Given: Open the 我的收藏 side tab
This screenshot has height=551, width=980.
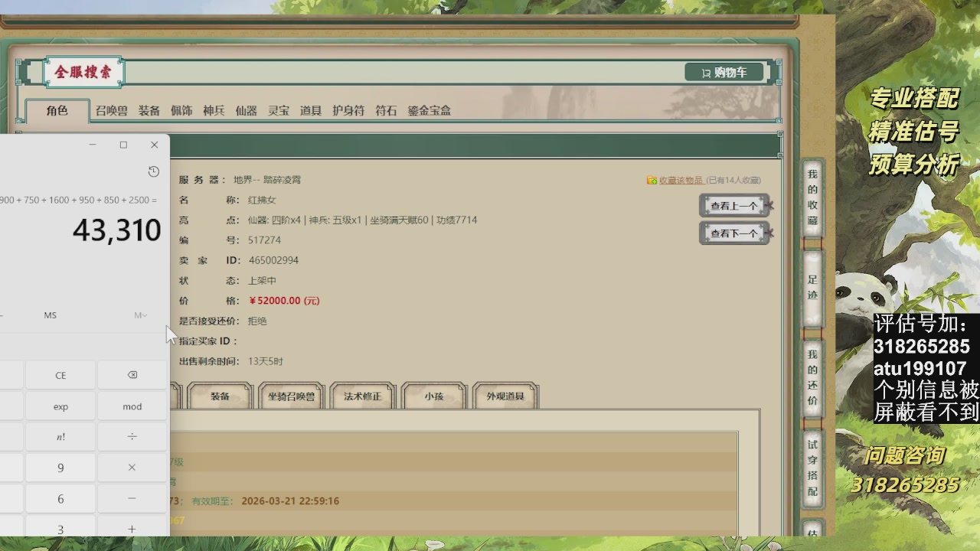Looking at the screenshot, I should pos(812,197).
